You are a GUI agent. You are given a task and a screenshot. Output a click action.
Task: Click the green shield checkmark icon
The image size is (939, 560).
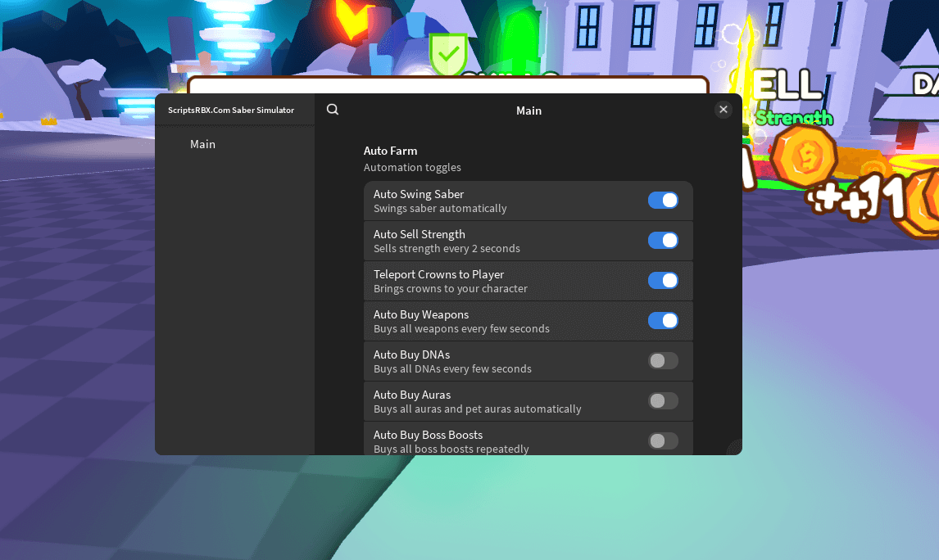pyautogui.click(x=448, y=54)
